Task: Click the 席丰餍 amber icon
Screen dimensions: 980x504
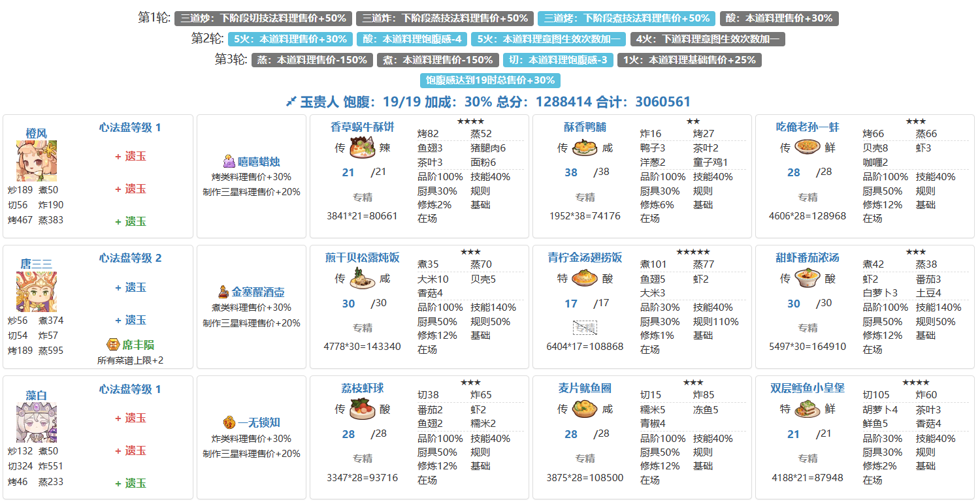Action: click(x=112, y=345)
